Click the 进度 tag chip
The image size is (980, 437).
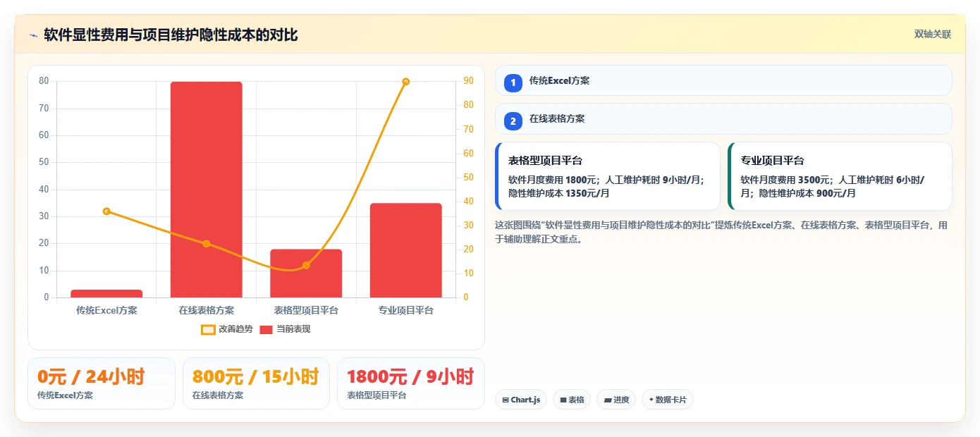616,400
